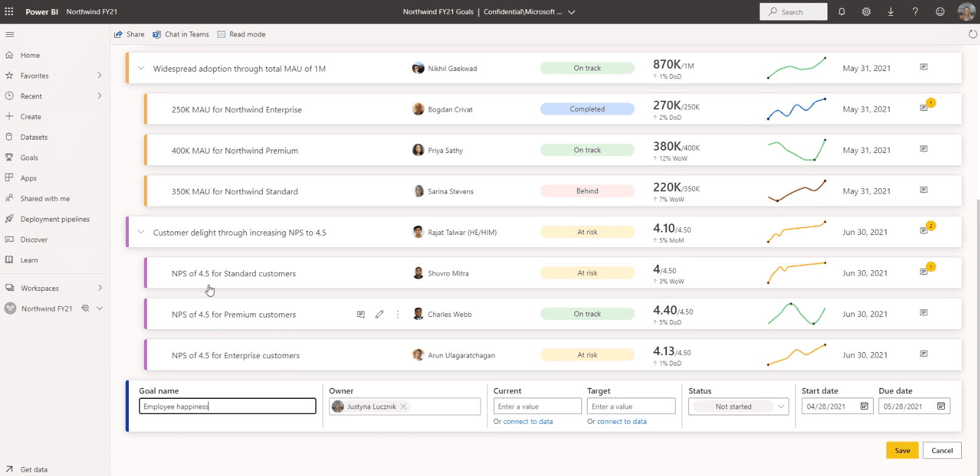This screenshot has height=476, width=980.
Task: Open more options for NPS Premium customers
Action: click(398, 314)
